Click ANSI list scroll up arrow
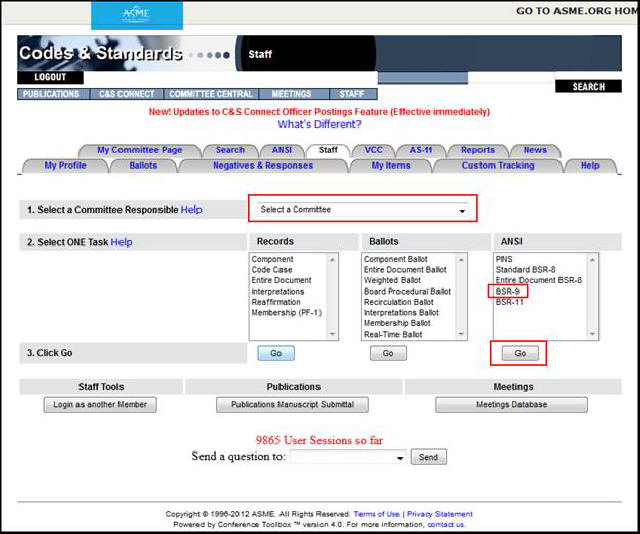 pyautogui.click(x=592, y=260)
